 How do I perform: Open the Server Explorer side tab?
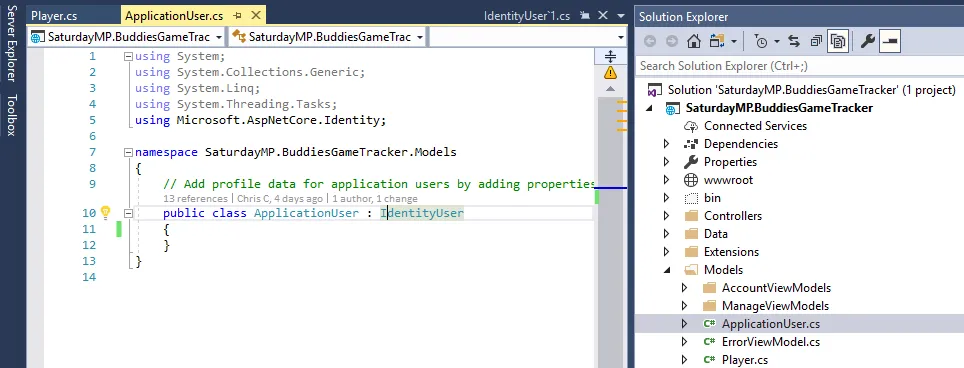pyautogui.click(x=12, y=43)
